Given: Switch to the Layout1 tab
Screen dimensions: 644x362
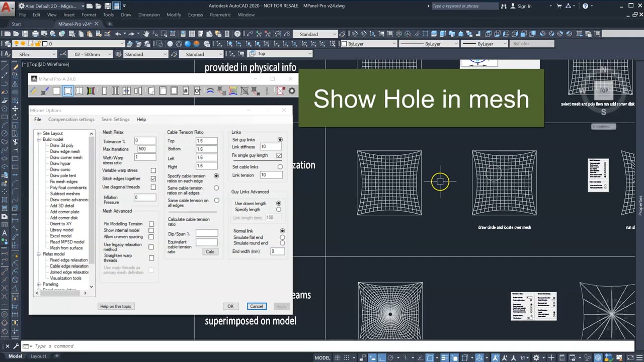Looking at the screenshot, I should coord(38,356).
